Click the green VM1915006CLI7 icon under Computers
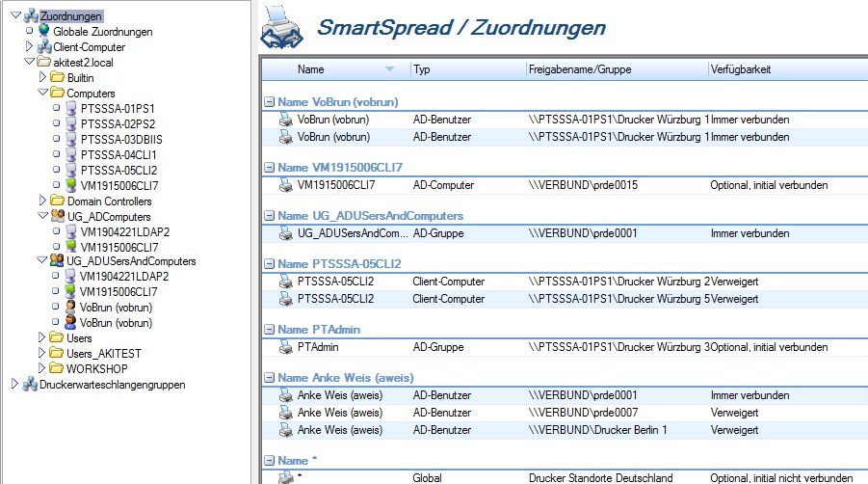 71,185
